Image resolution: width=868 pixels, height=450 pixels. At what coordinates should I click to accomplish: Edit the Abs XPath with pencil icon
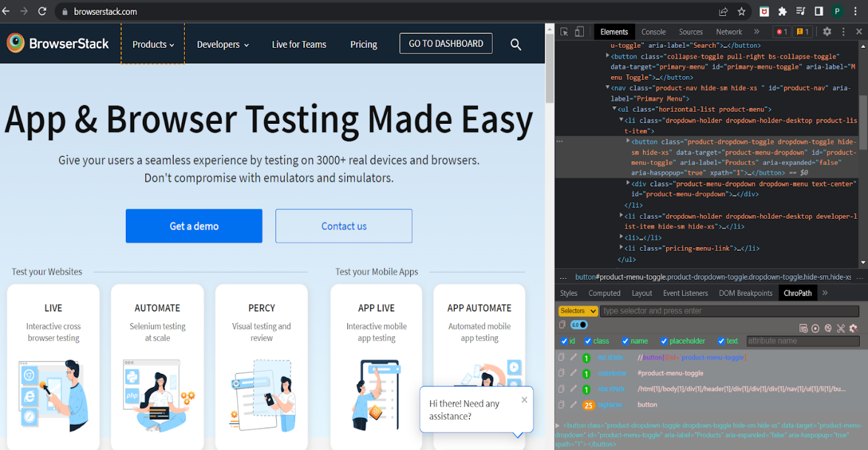573,388
